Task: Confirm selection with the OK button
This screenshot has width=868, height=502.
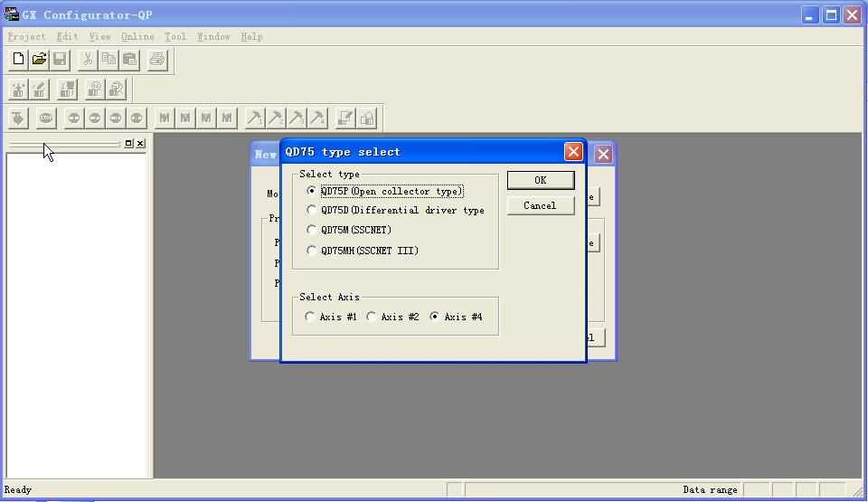Action: (540, 180)
